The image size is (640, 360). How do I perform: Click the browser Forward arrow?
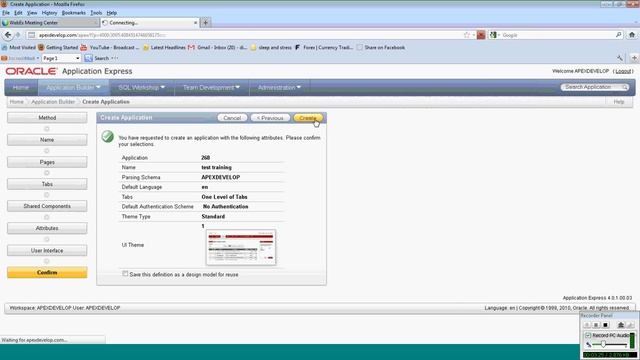18,35
